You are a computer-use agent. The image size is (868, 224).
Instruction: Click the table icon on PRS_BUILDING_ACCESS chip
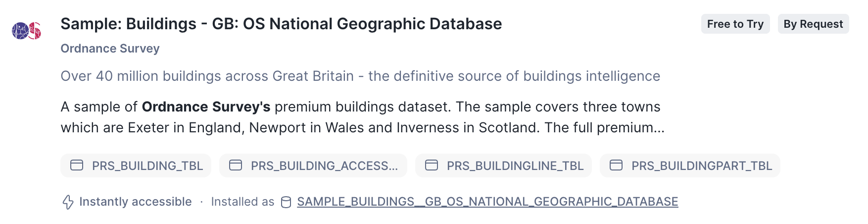(x=236, y=166)
